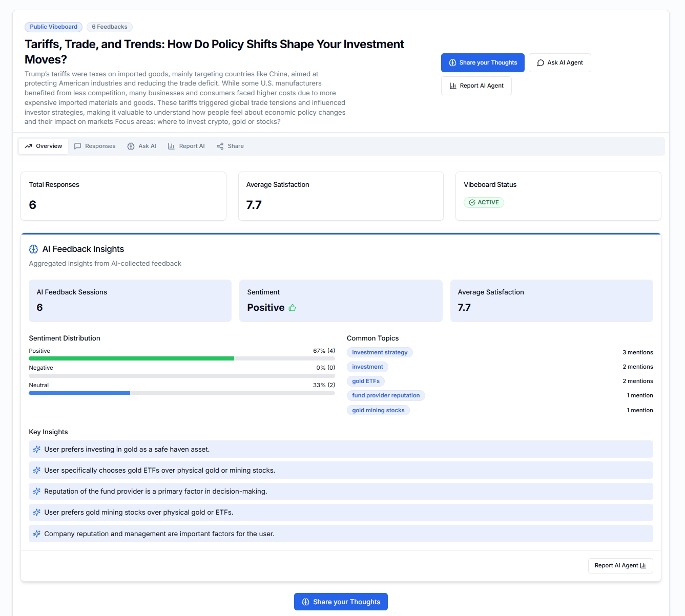Click "67% (4)" Positive percentage text
Image resolution: width=685 pixels, height=616 pixels.
(324, 351)
